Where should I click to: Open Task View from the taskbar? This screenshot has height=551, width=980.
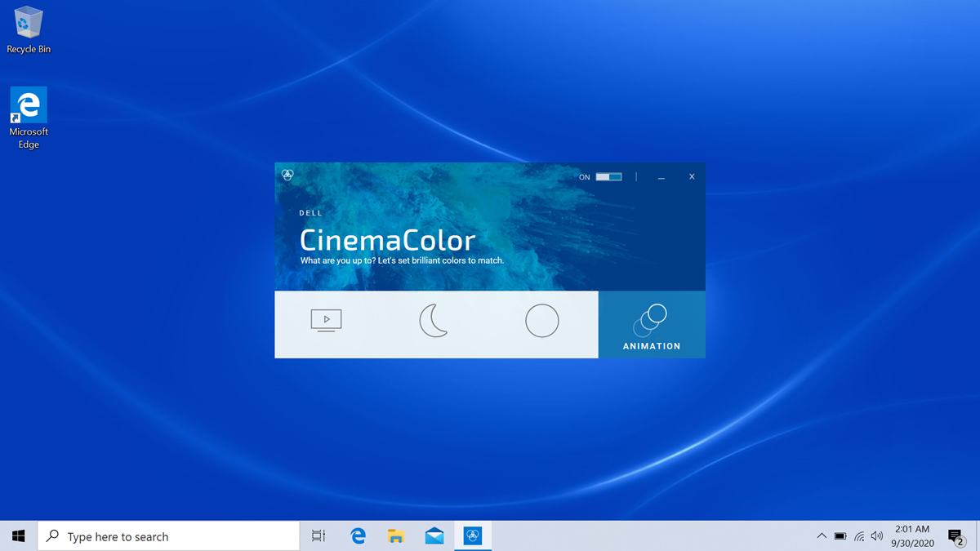point(318,536)
